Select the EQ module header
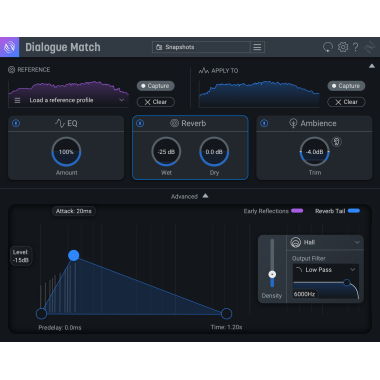The height and width of the screenshot is (380, 380). click(x=66, y=123)
